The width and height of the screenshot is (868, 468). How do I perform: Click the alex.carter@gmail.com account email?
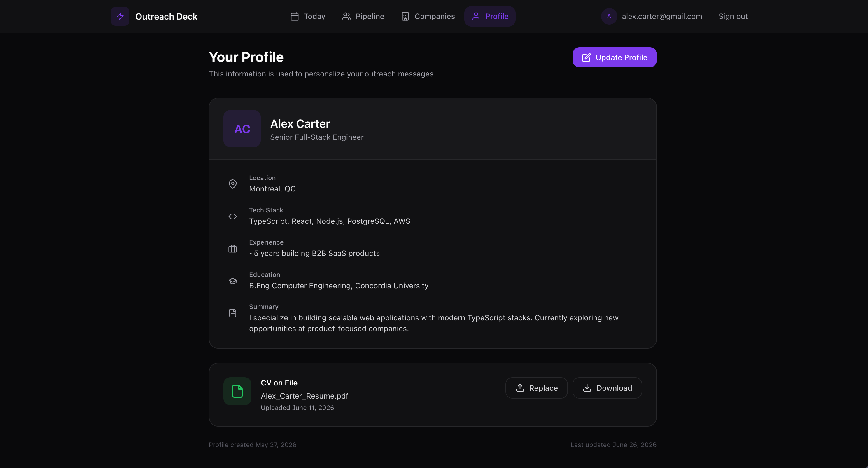point(662,16)
